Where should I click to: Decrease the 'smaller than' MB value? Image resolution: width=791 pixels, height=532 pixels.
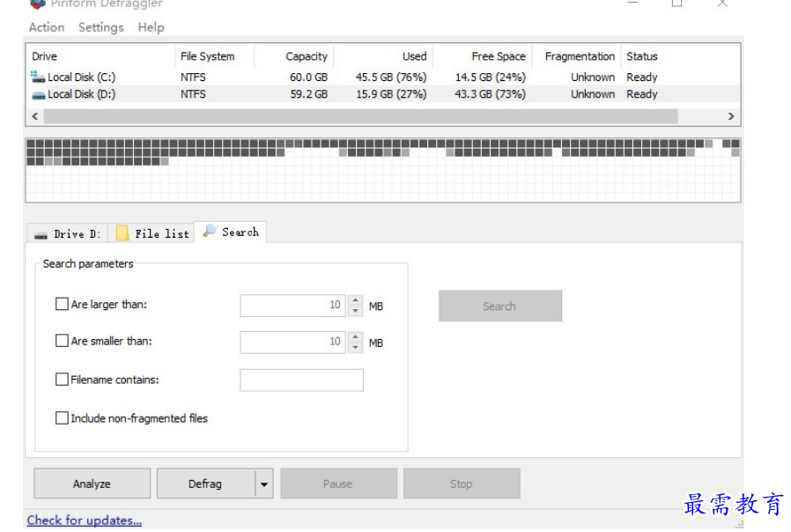pos(355,347)
